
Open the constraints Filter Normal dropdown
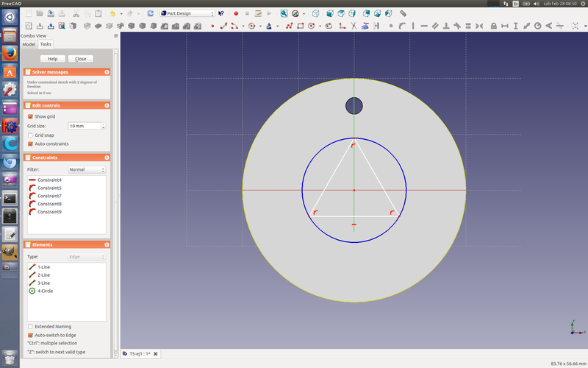point(87,169)
